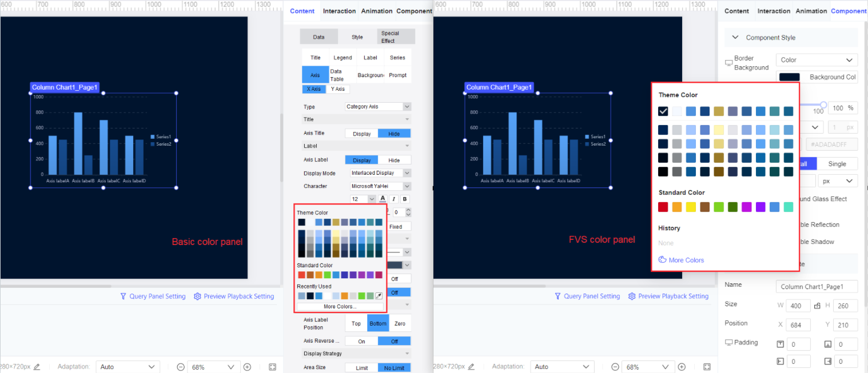Click the Name field showing Column Chart1_Page1

coord(817,286)
